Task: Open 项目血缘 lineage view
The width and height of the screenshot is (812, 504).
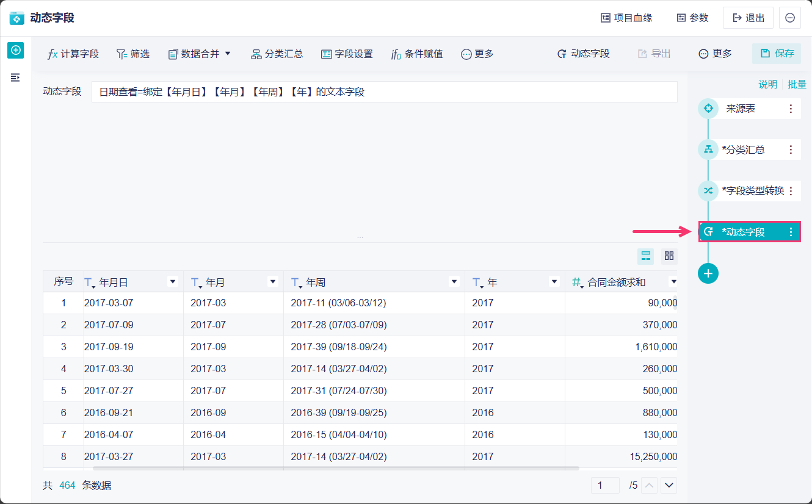Action: pyautogui.click(x=626, y=18)
